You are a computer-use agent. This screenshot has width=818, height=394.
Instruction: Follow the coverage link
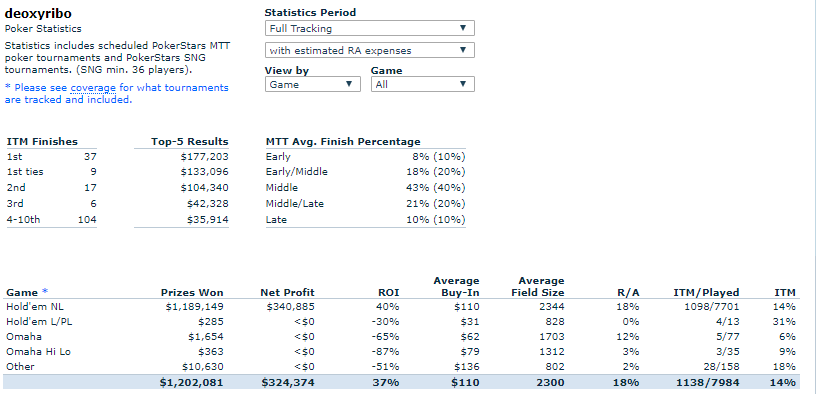(x=93, y=88)
